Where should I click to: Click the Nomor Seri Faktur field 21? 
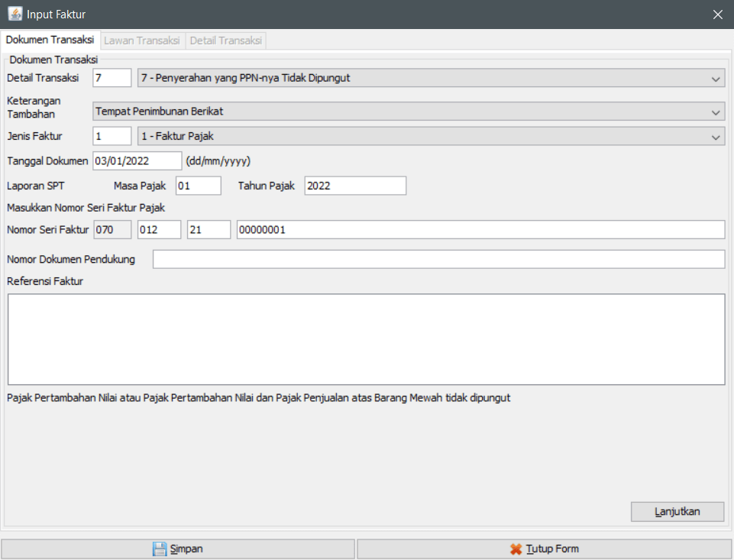click(209, 230)
